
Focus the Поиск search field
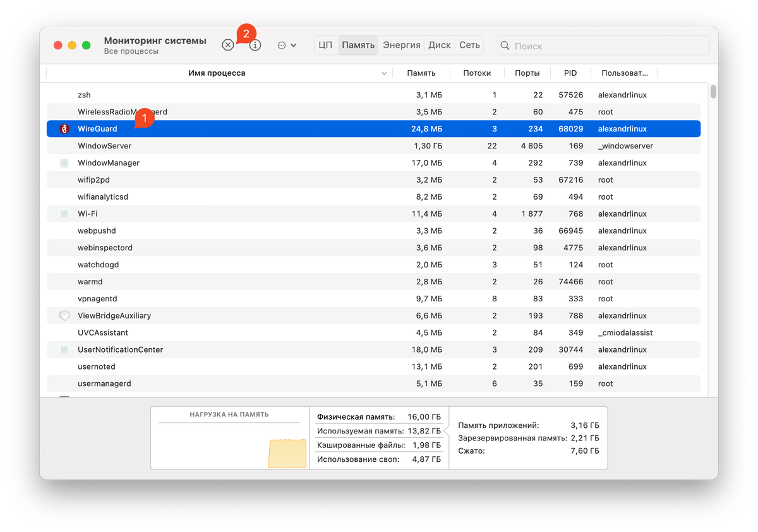(603, 45)
